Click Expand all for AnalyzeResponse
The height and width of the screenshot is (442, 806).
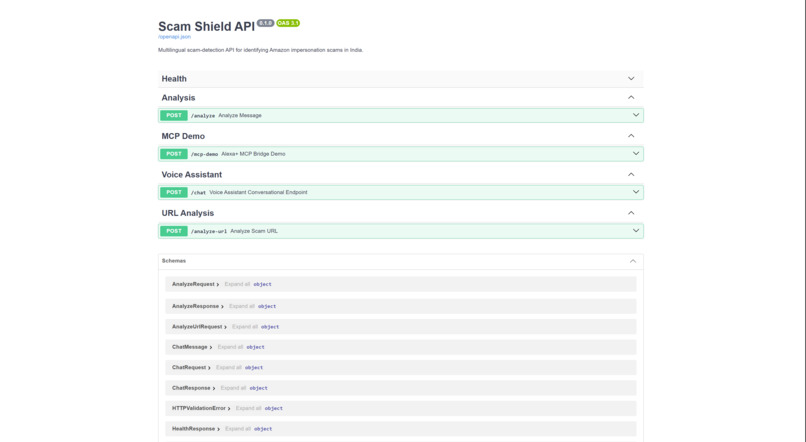coord(242,306)
